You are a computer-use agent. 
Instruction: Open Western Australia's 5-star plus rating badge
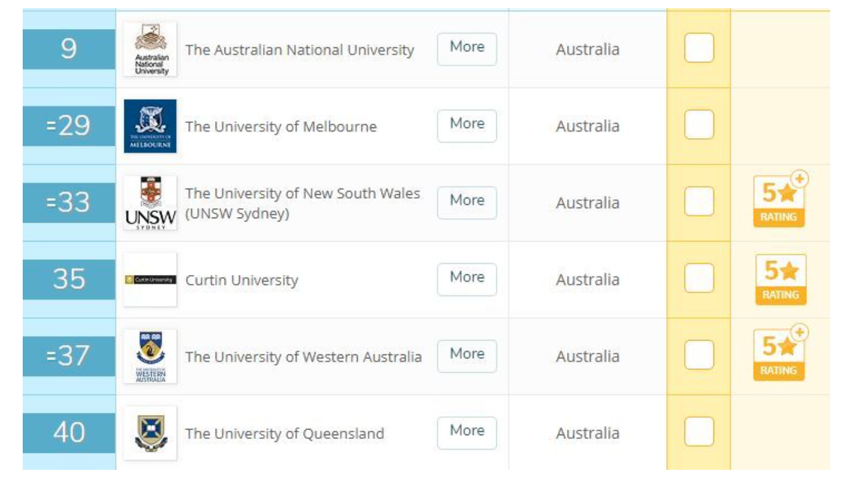click(x=781, y=353)
